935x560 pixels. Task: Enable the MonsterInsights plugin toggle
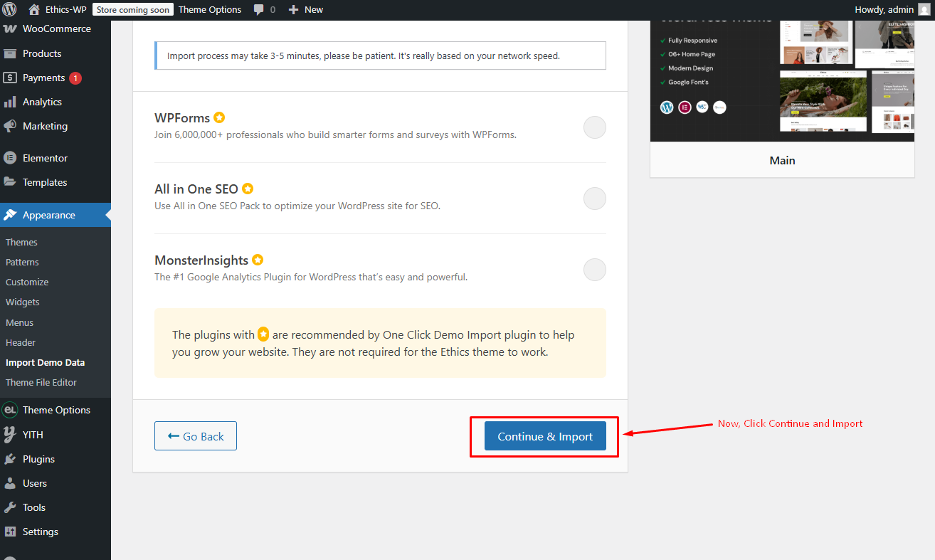[x=595, y=270]
